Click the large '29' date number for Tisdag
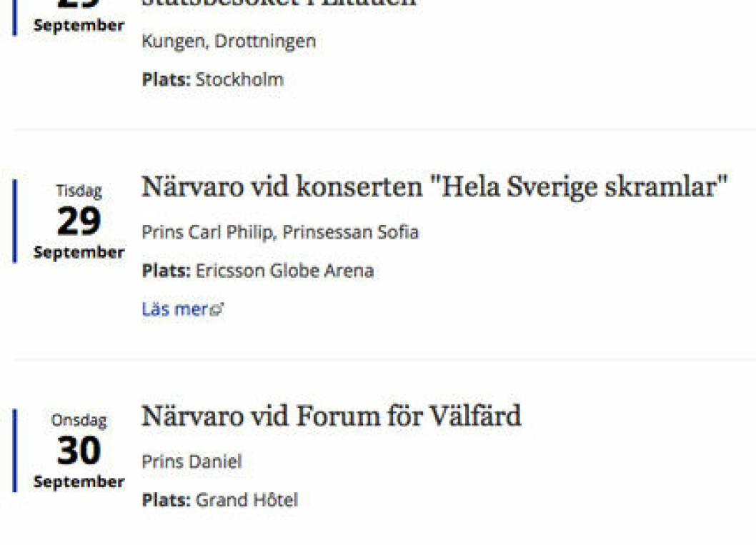756x545 pixels. coord(79,221)
